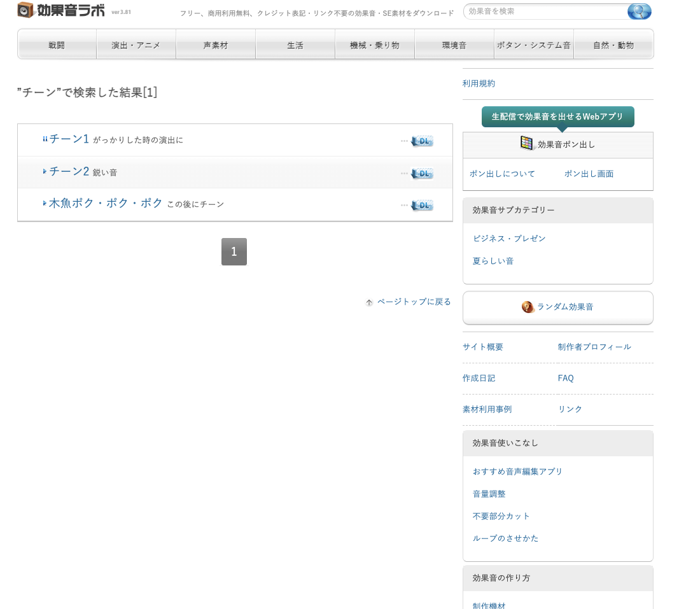This screenshot has width=700, height=609.
Task: Open the ボタン・システム音 category tab
Action: click(533, 45)
